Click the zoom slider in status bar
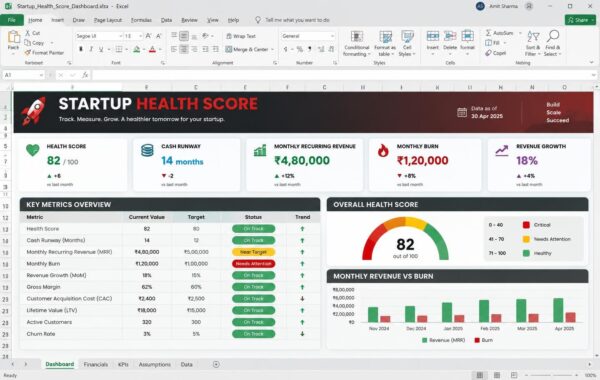Viewport: 600px width, 380px height. [x=551, y=375]
